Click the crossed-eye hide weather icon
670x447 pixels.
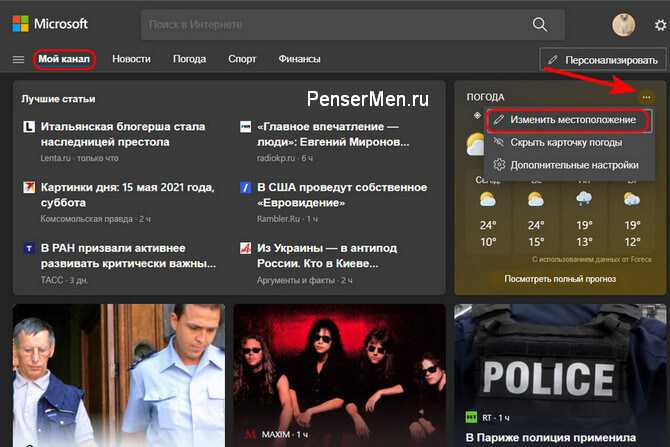[498, 142]
